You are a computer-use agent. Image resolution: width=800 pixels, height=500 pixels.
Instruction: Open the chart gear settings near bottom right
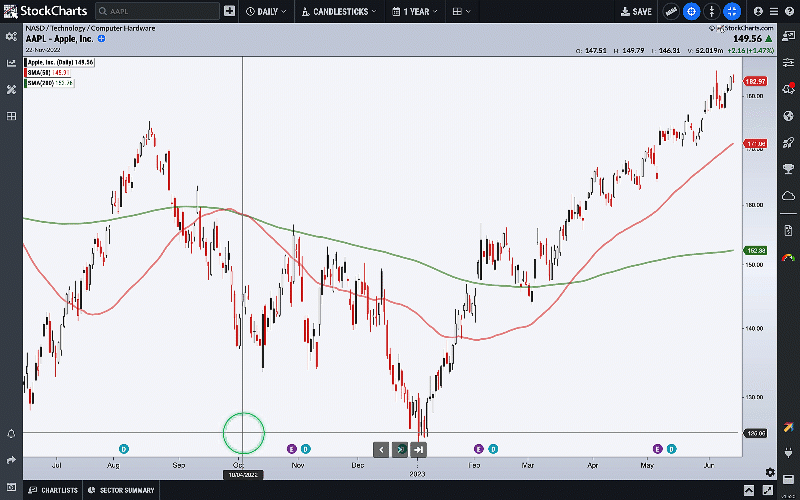tap(770, 472)
